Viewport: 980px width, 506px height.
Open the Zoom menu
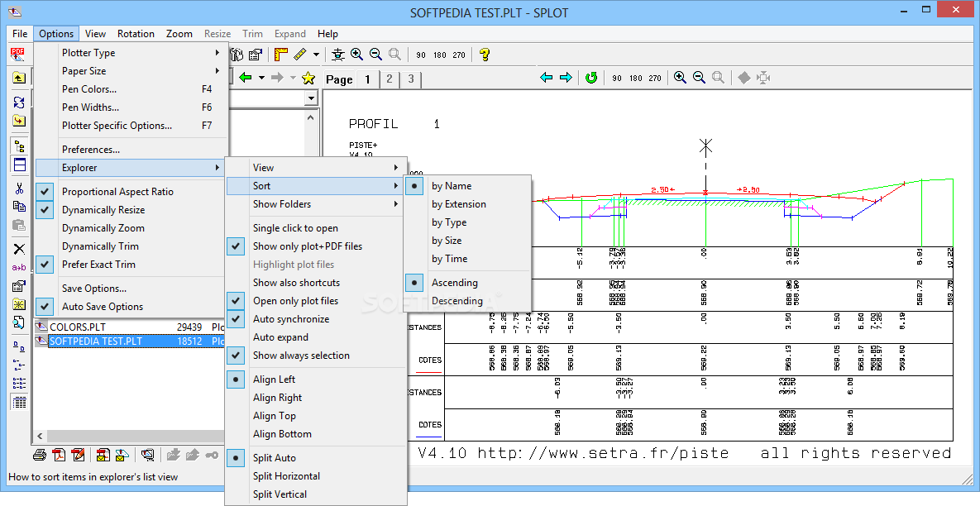click(x=179, y=34)
